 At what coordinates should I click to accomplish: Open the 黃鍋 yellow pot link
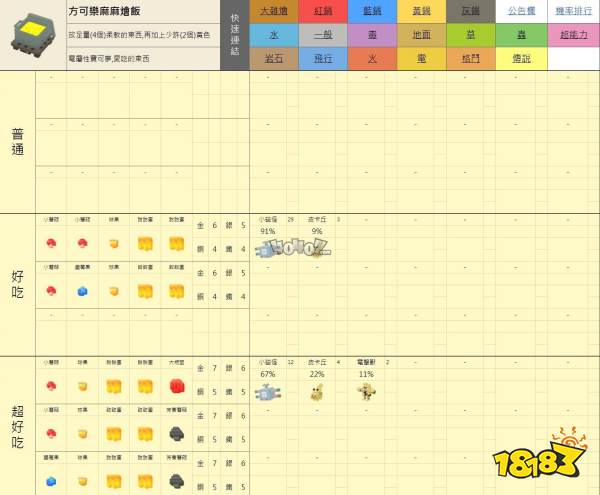(421, 11)
